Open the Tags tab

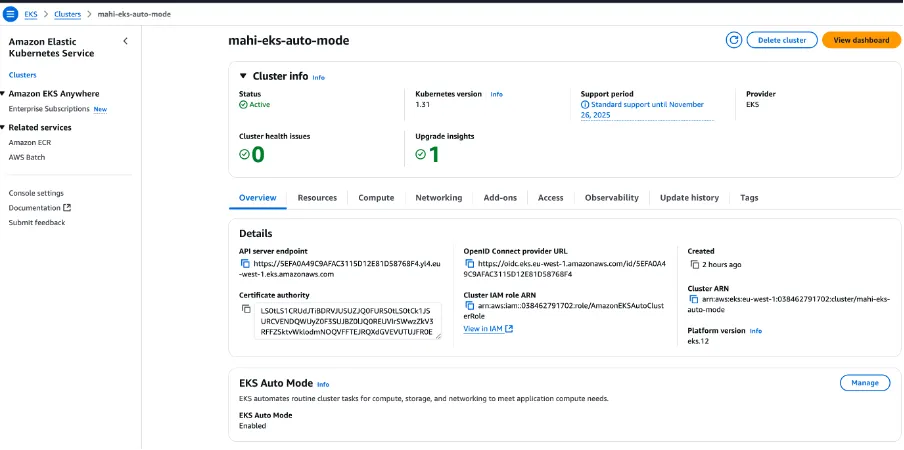click(x=749, y=198)
